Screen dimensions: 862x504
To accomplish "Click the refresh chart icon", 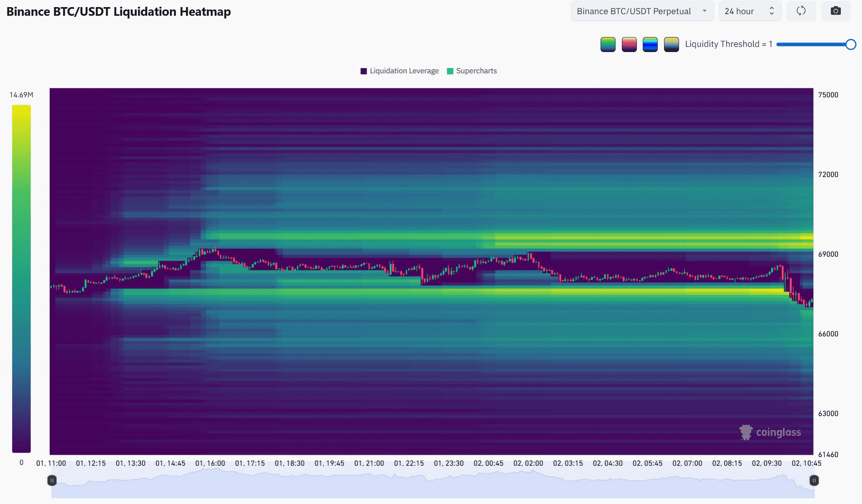I will coord(801,11).
